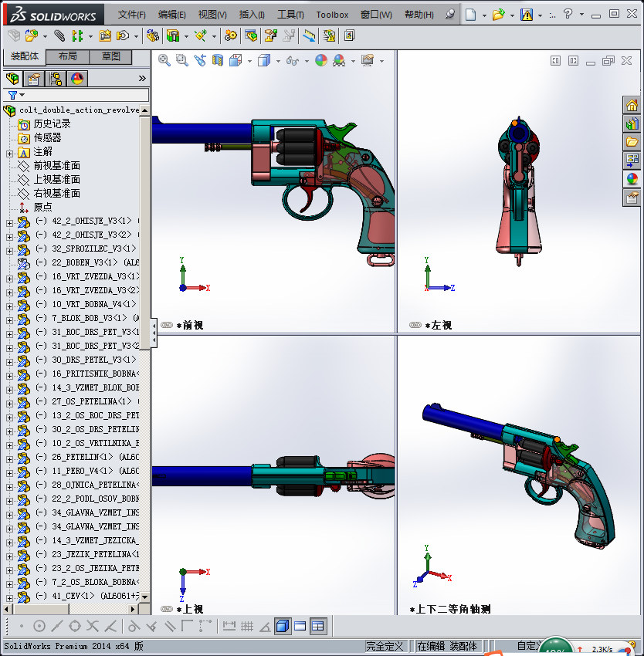Image resolution: width=644 pixels, height=656 pixels.
Task: Expand the manager tabs overflow chevron
Action: click(x=142, y=78)
